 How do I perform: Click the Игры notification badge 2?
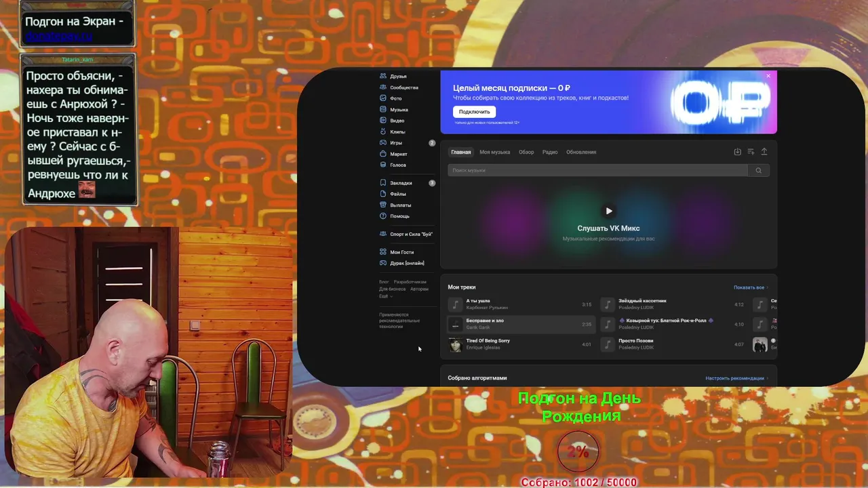[432, 143]
